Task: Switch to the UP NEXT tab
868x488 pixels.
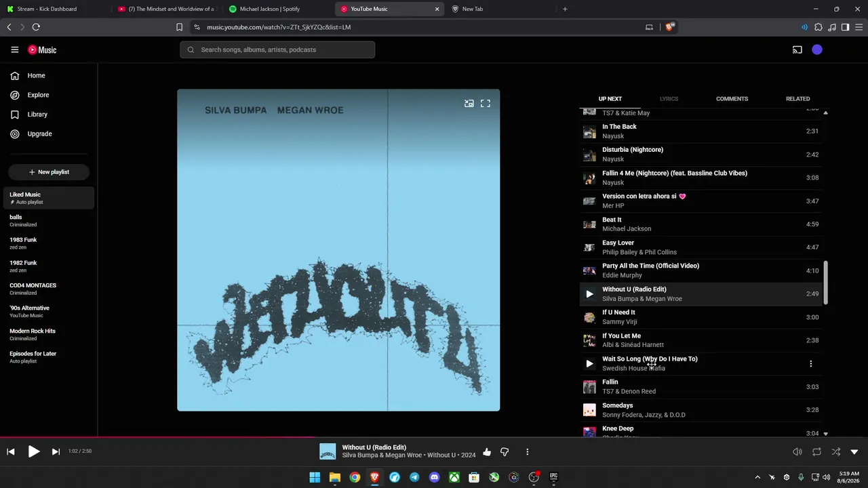Action: (x=610, y=99)
